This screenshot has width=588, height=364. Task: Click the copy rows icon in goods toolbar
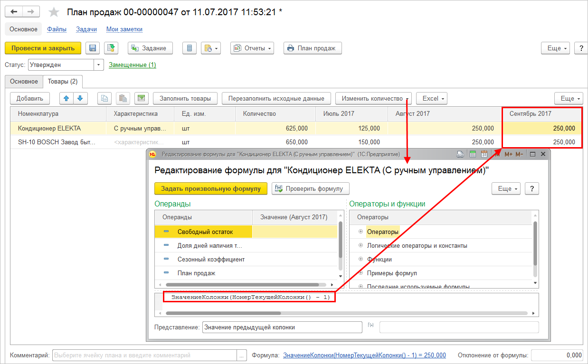point(105,98)
